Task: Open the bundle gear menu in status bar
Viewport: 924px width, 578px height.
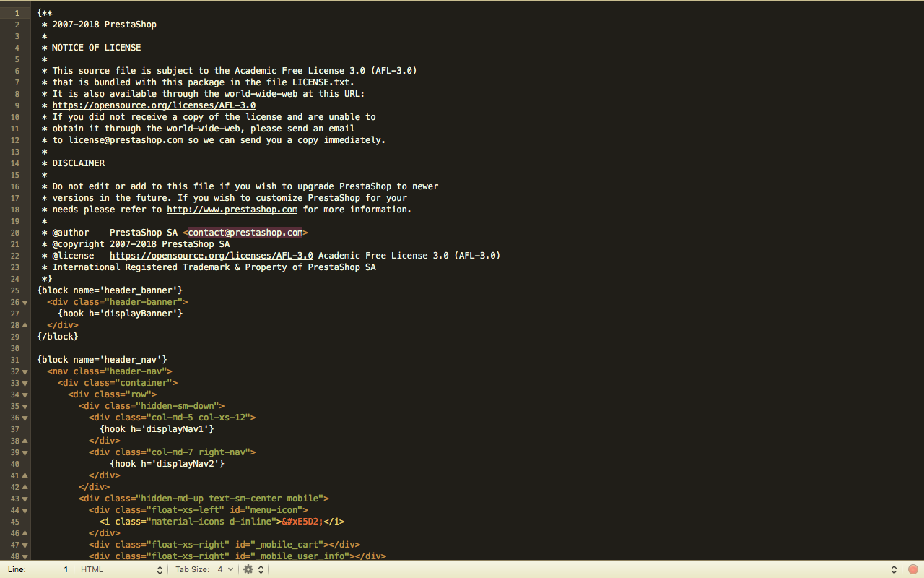Action: point(248,569)
